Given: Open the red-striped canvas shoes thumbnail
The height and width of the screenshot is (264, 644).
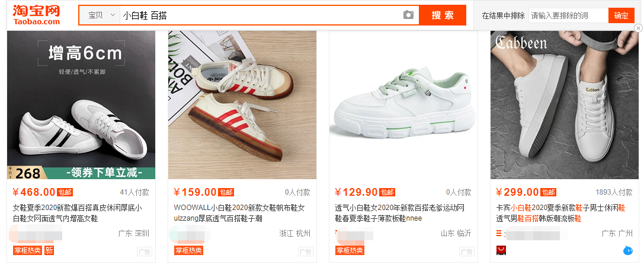Looking at the screenshot, I should coord(242,105).
